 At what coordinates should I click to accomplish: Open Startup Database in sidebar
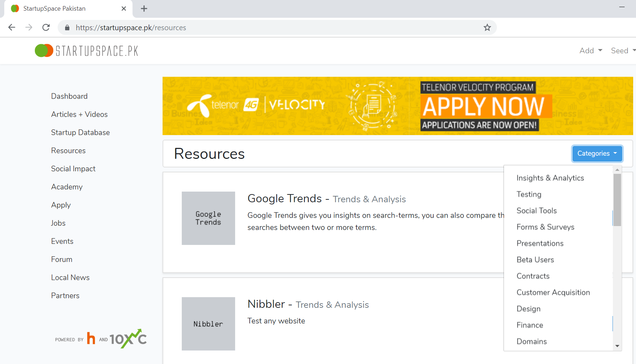[x=80, y=133]
